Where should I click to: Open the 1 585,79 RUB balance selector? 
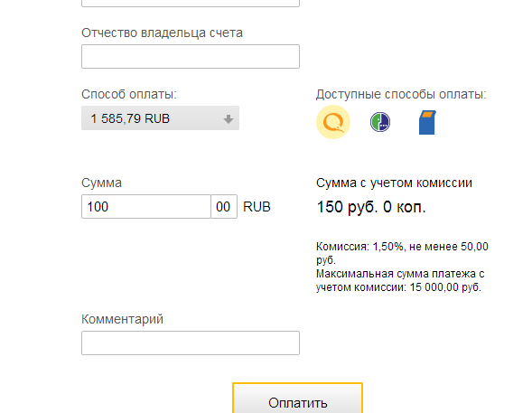[x=160, y=118]
